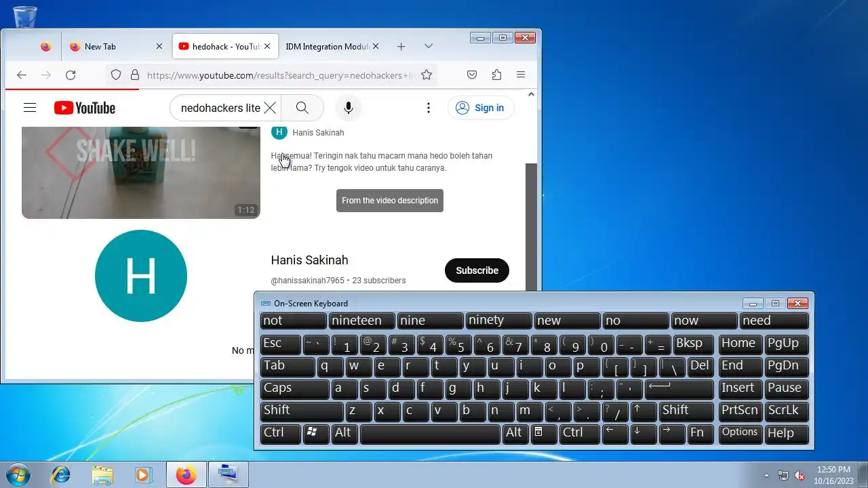The image size is (868, 488).
Task: Open Firefox extensions puzzle icon
Action: [496, 75]
